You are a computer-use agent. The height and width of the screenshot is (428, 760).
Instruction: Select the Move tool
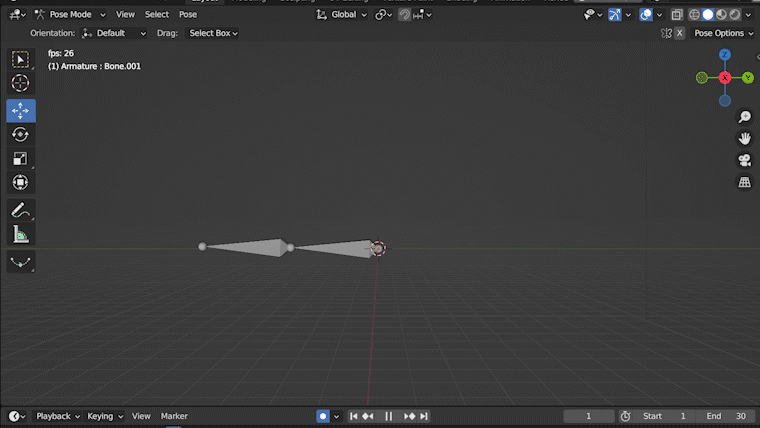click(20, 111)
